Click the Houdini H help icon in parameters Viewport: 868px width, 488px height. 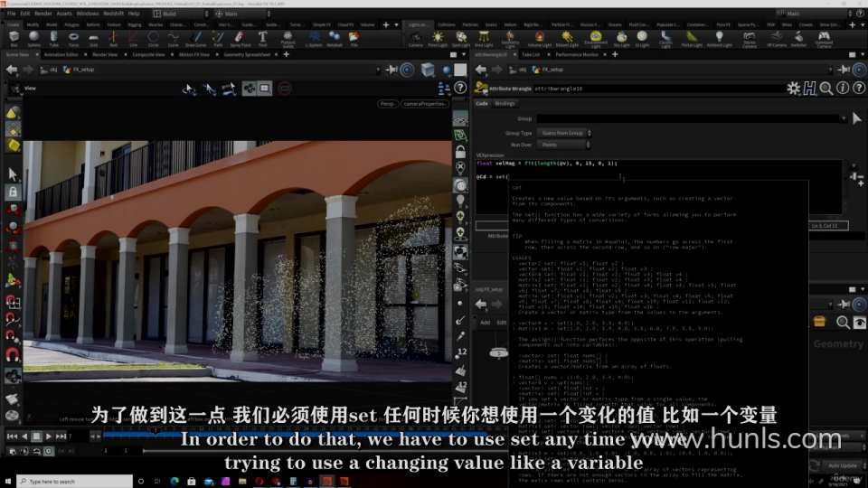[x=810, y=89]
